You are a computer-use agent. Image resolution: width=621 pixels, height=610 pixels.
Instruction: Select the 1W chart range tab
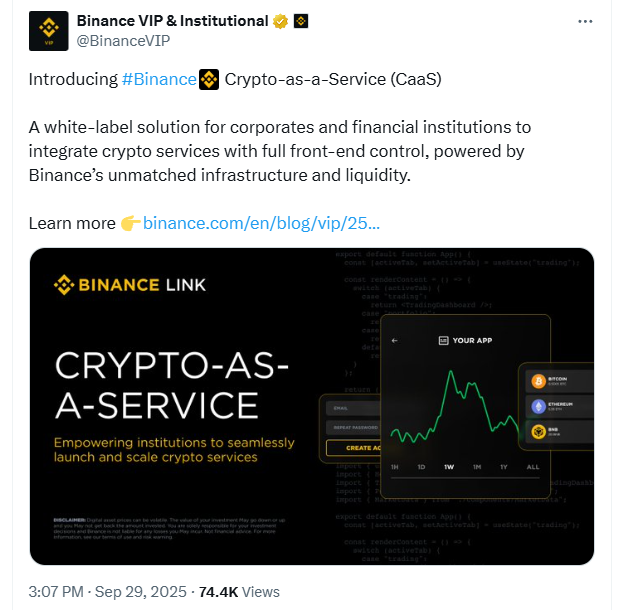(449, 467)
